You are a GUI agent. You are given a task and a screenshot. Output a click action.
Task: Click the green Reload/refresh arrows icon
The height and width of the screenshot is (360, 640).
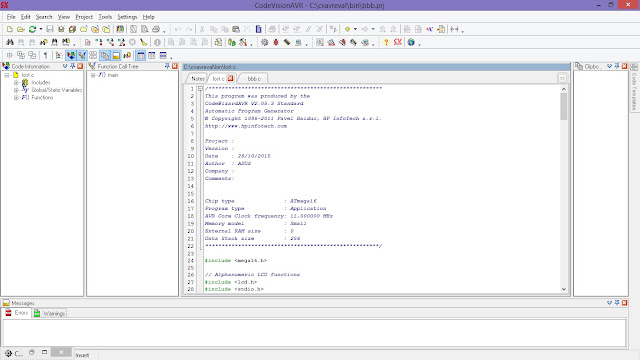pyautogui.click(x=32, y=29)
